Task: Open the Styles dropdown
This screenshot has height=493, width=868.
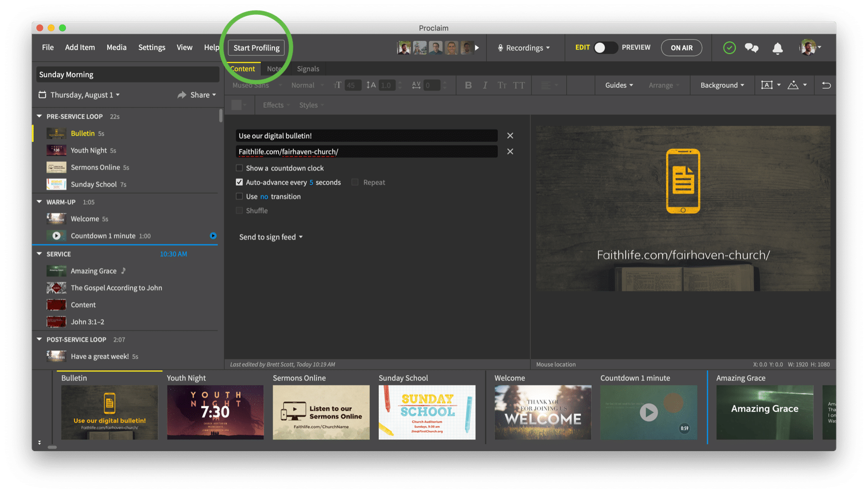Action: coord(311,105)
